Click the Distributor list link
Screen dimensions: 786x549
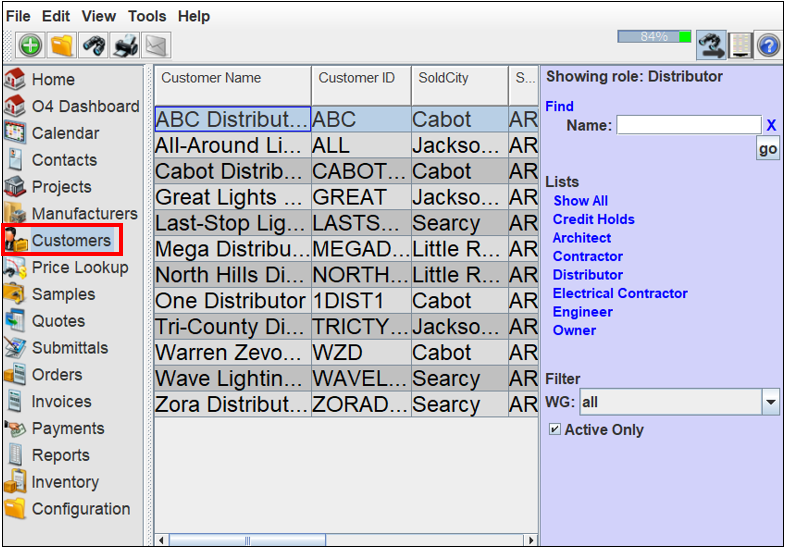[587, 275]
